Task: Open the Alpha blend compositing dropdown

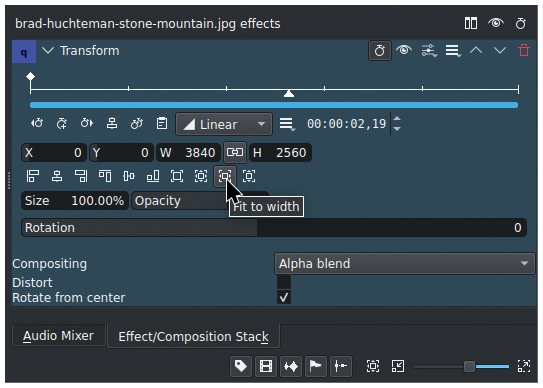Action: (404, 264)
